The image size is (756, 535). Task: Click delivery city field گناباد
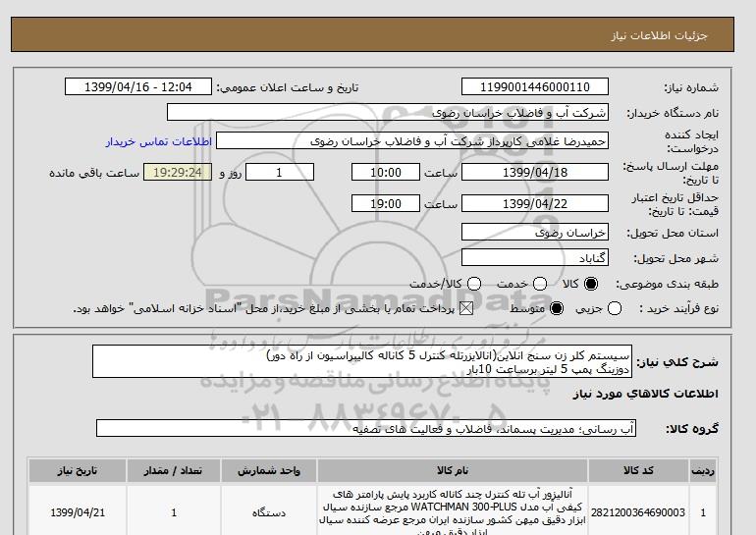coord(535,257)
